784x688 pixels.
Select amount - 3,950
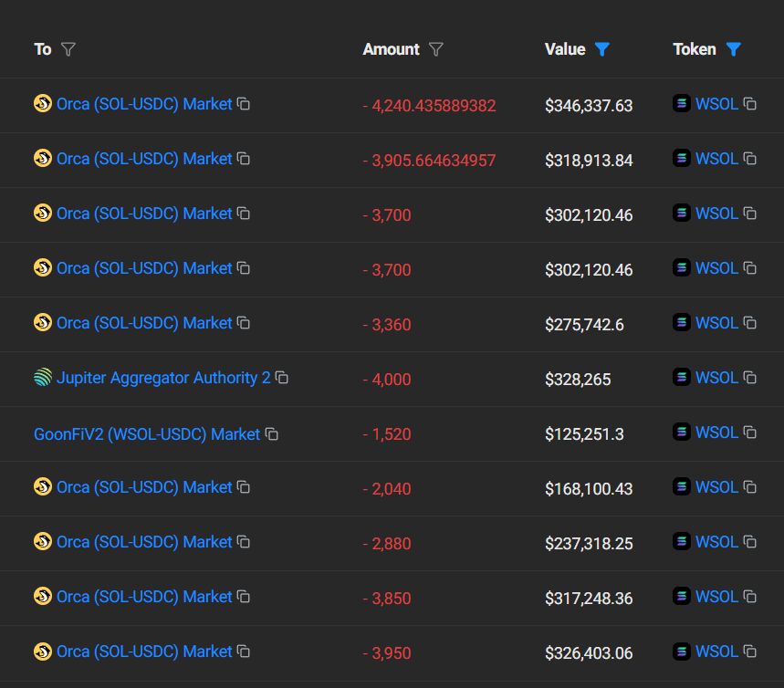387,653
